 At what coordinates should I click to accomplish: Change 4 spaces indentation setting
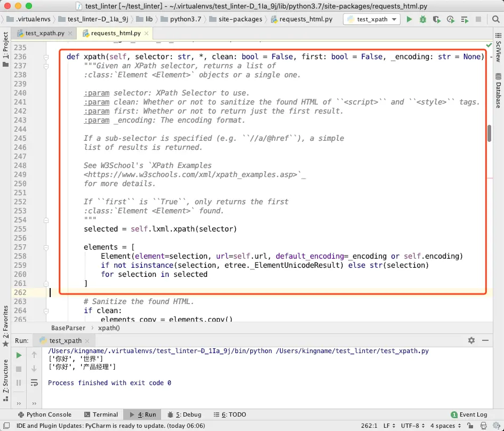tap(445, 426)
